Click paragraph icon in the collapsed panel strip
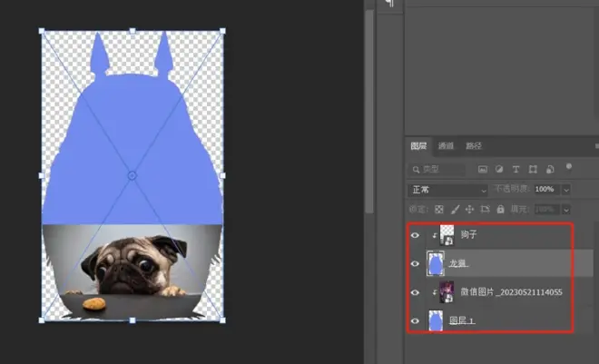The width and height of the screenshot is (599, 364). [x=389, y=4]
